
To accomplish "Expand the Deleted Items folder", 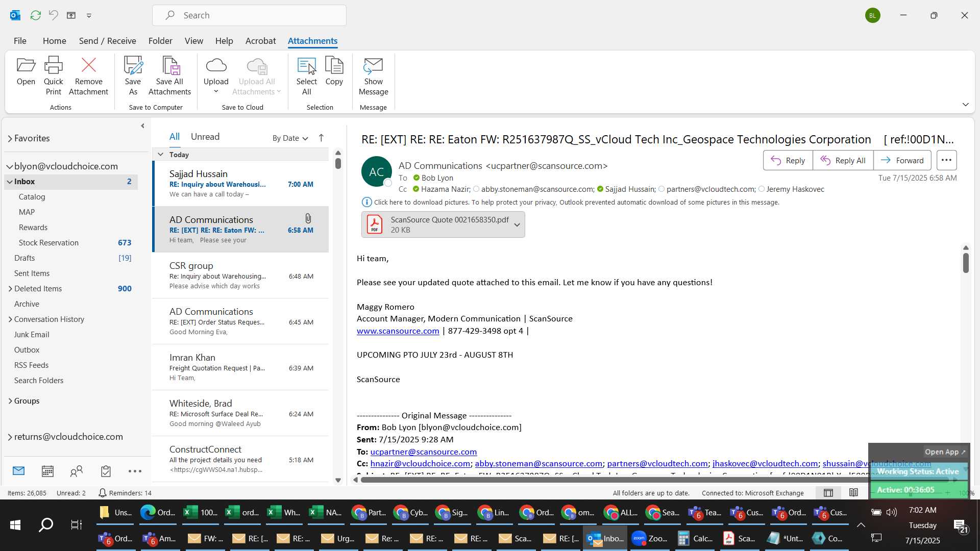I will [x=10, y=289].
